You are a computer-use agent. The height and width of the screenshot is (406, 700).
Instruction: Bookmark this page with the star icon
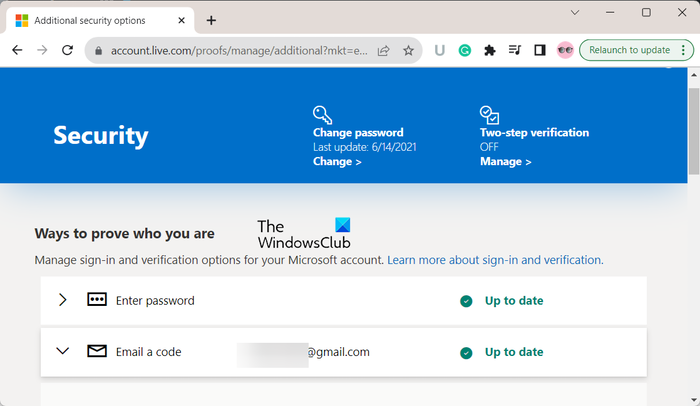pyautogui.click(x=408, y=50)
